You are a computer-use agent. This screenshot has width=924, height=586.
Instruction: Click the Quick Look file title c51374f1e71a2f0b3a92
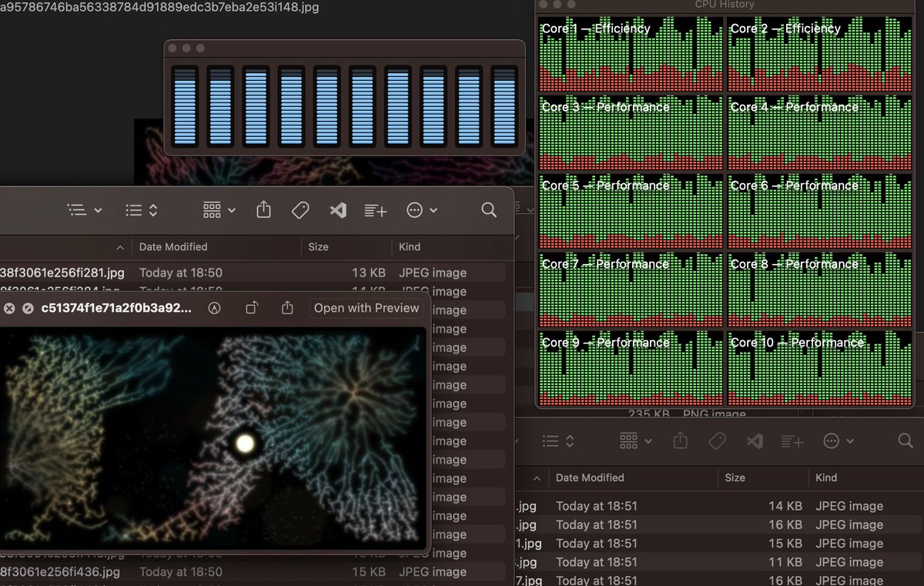click(x=116, y=308)
